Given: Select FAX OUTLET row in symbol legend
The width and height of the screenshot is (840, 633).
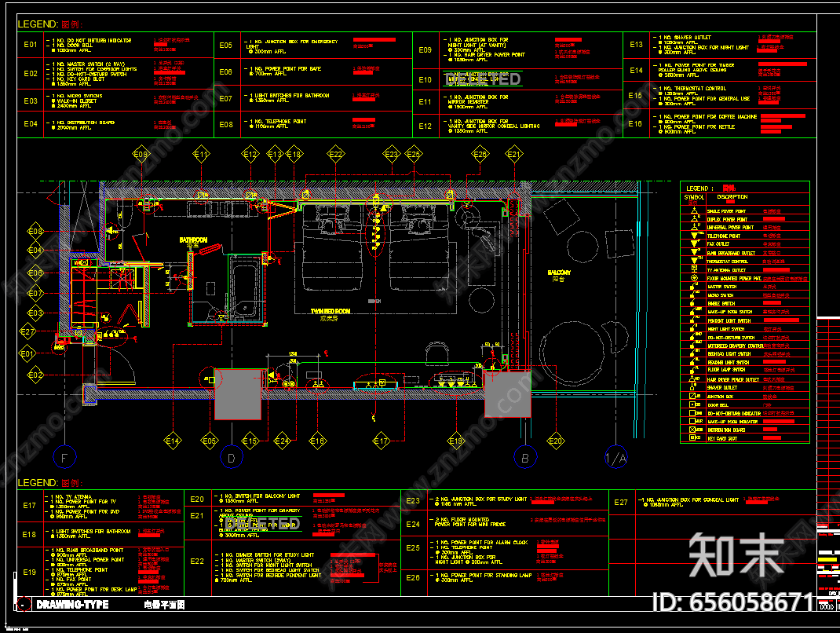Looking at the screenshot, I should pyautogui.click(x=745, y=244).
